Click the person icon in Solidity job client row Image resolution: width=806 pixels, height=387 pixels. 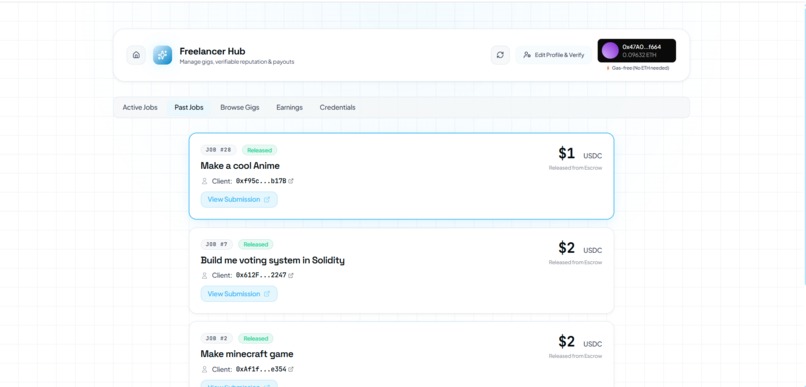204,275
